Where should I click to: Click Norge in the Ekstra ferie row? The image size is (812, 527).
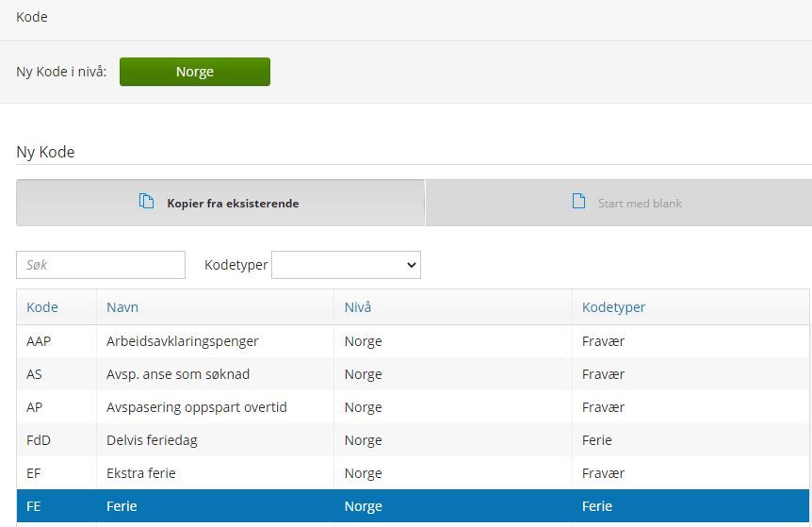pos(363,473)
